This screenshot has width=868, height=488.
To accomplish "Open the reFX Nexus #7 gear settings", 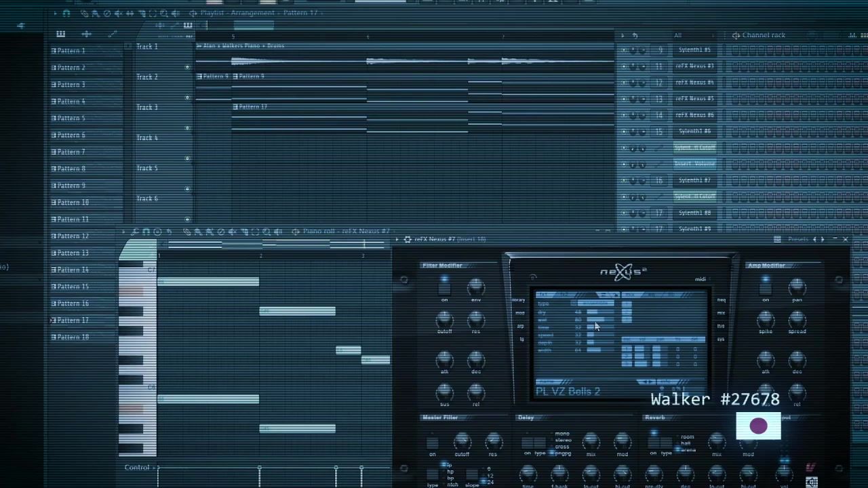I will click(x=407, y=239).
